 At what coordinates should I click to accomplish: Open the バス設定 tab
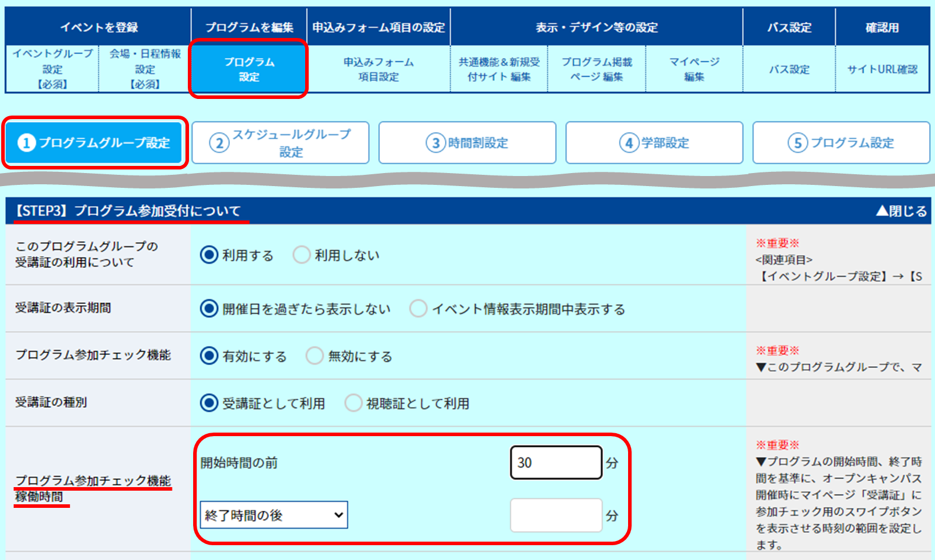789,69
